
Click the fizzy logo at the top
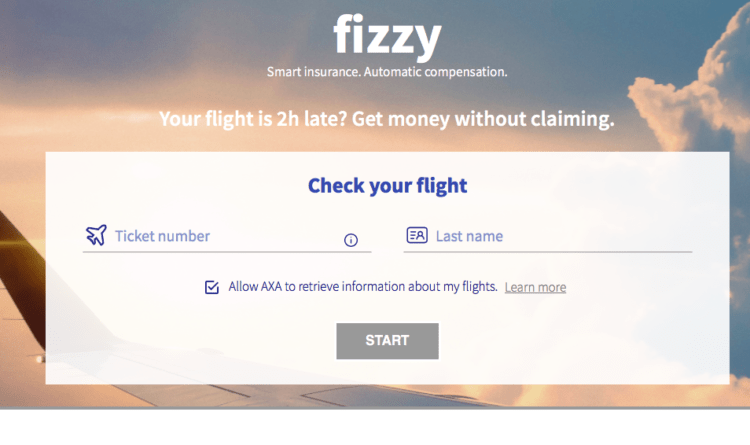click(387, 38)
